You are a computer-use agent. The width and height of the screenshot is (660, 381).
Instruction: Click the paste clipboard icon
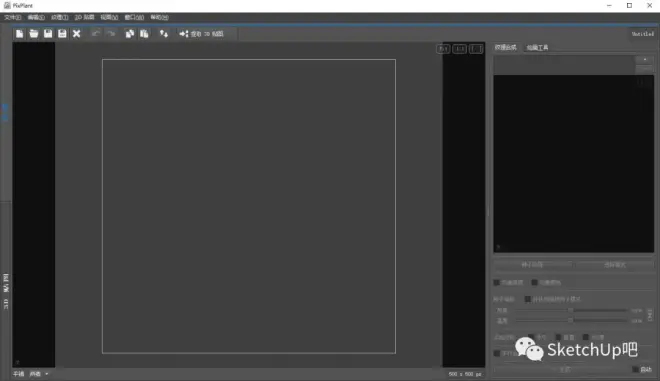tap(144, 34)
